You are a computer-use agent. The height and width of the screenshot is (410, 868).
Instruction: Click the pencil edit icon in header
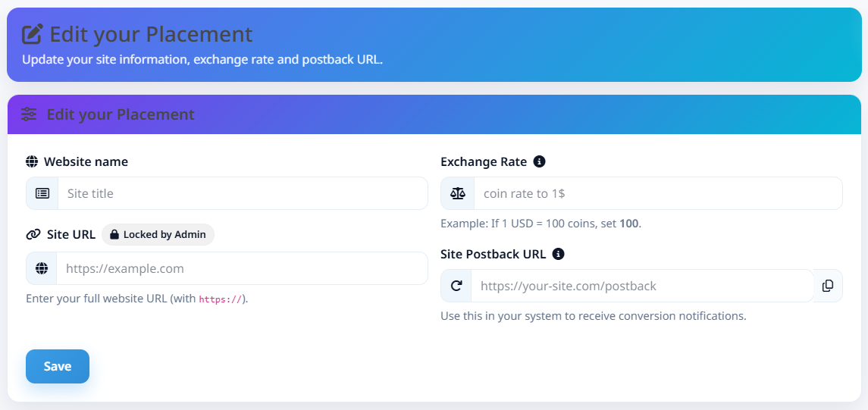(x=33, y=34)
